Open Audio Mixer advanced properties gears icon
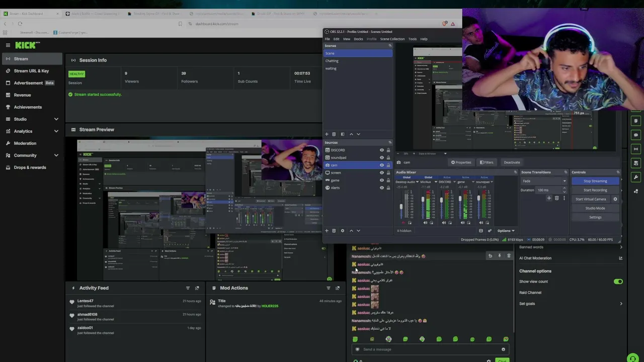 pos(490,231)
